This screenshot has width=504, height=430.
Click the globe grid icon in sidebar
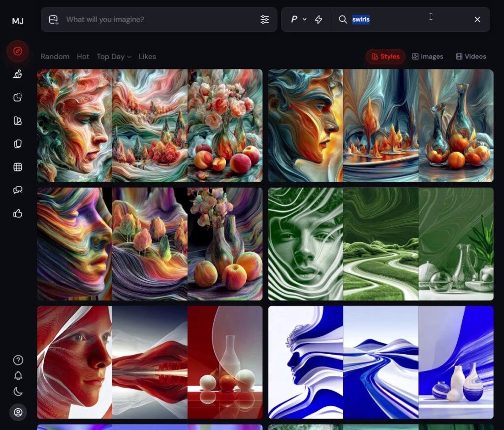click(x=18, y=167)
